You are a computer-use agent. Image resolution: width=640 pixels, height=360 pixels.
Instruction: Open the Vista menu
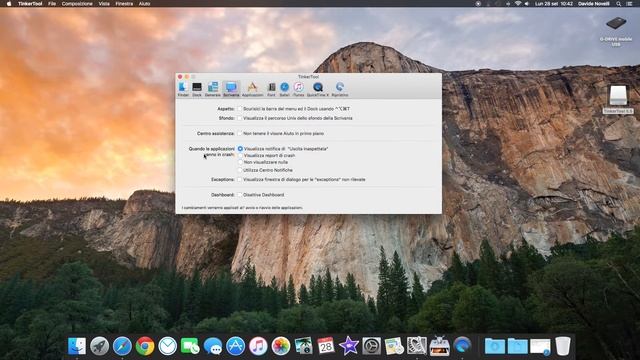(x=104, y=4)
